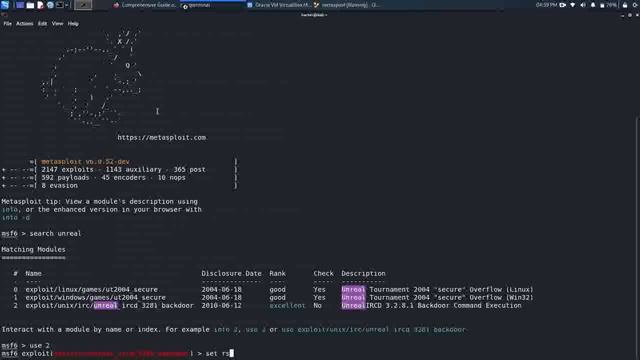This screenshot has height=360, width=640.
Task: Click the 'set rs' command input at prompt
Action: [x=218, y=353]
